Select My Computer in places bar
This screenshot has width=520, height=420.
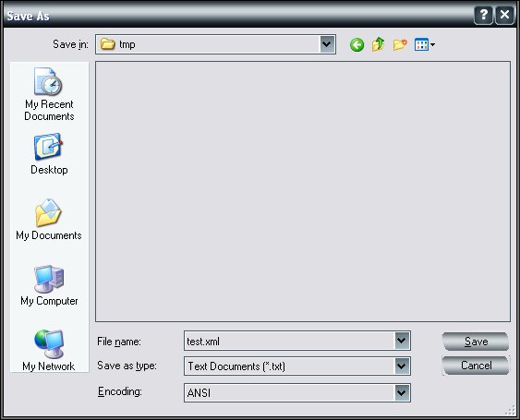click(x=49, y=285)
